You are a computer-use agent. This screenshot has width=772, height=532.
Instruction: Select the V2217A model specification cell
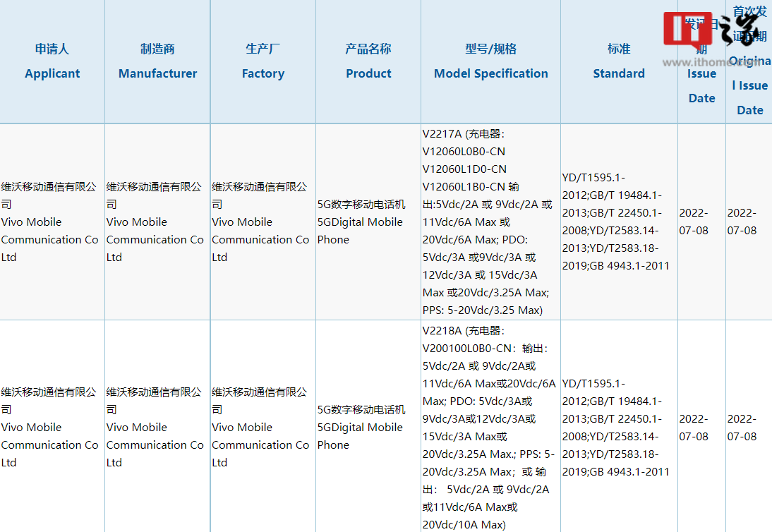[x=491, y=222]
